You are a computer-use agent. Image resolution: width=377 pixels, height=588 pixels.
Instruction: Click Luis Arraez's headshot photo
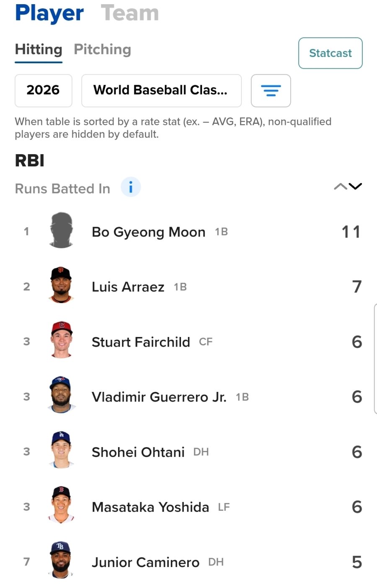[61, 285]
